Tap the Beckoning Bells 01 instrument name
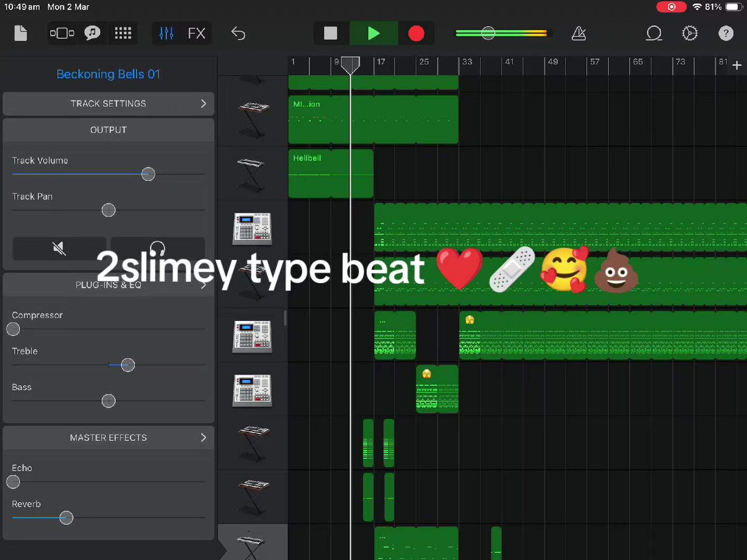Viewport: 747px width, 560px height. tap(108, 74)
